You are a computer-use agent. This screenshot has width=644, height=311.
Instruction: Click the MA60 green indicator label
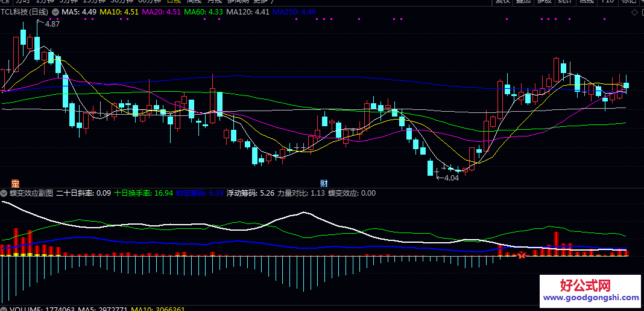[203, 12]
